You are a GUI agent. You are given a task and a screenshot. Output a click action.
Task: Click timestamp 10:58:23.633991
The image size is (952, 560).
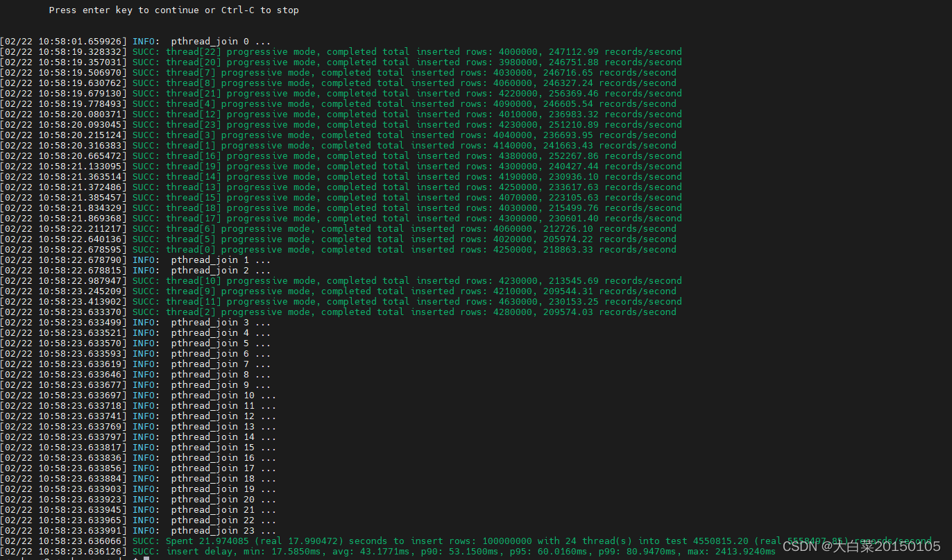click(x=83, y=531)
